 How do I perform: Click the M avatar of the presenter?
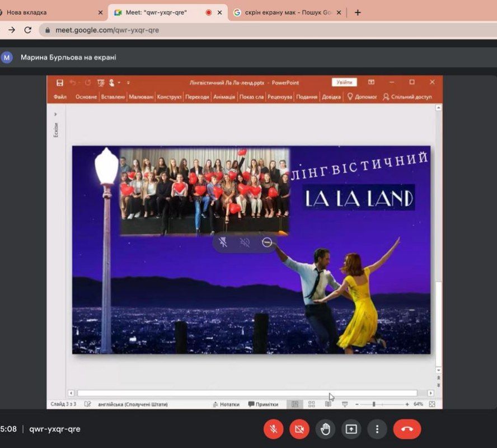(x=7, y=57)
